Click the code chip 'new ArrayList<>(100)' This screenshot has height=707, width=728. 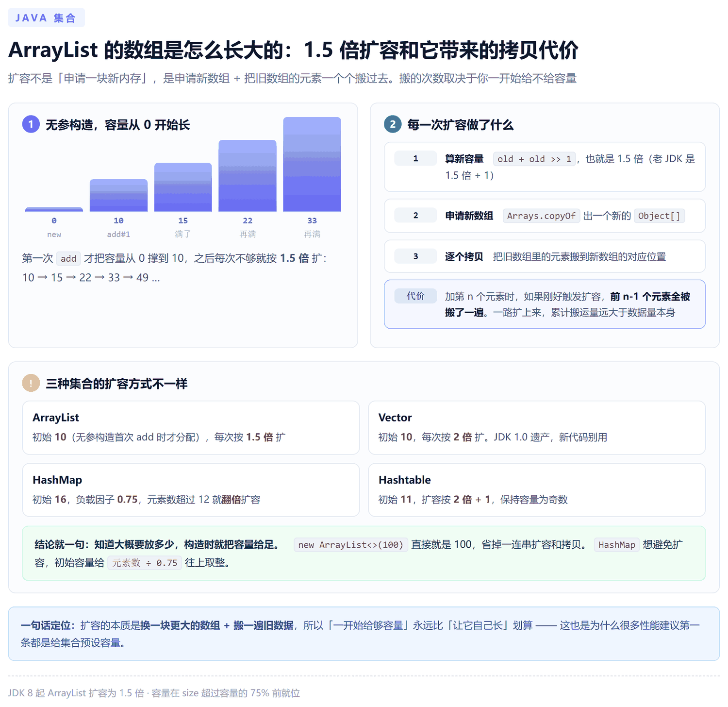(351, 545)
